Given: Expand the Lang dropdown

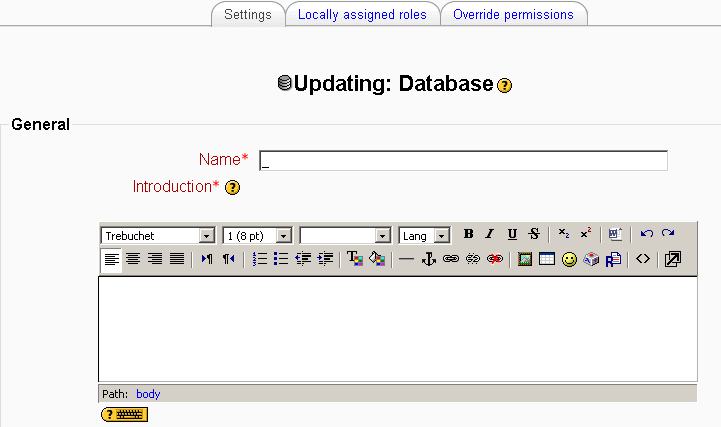Looking at the screenshot, I should tap(425, 235).
